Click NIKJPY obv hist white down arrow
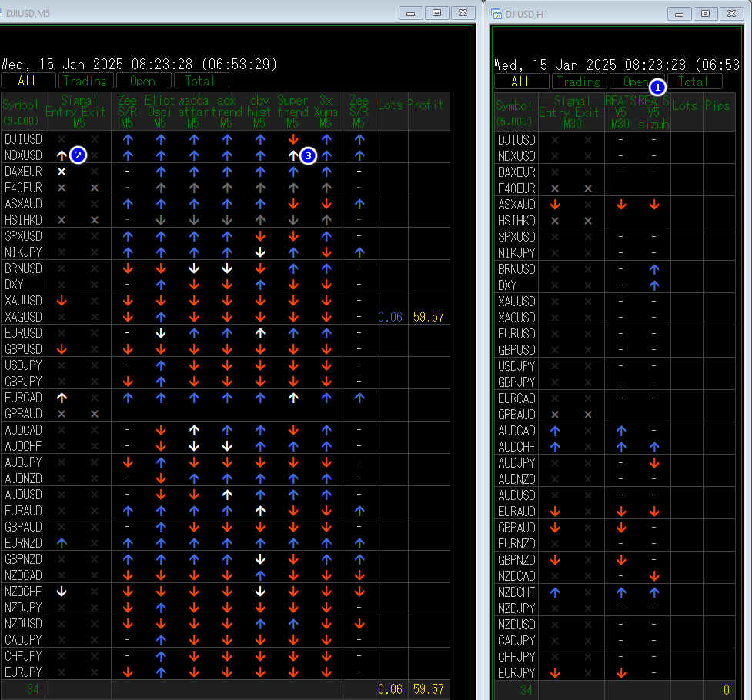 click(260, 252)
